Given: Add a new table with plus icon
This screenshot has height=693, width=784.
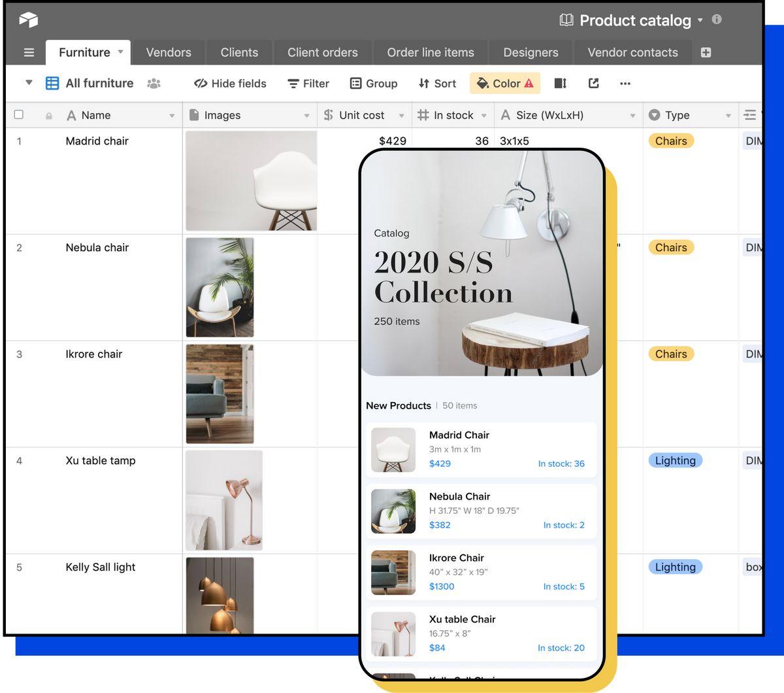Looking at the screenshot, I should coord(706,52).
